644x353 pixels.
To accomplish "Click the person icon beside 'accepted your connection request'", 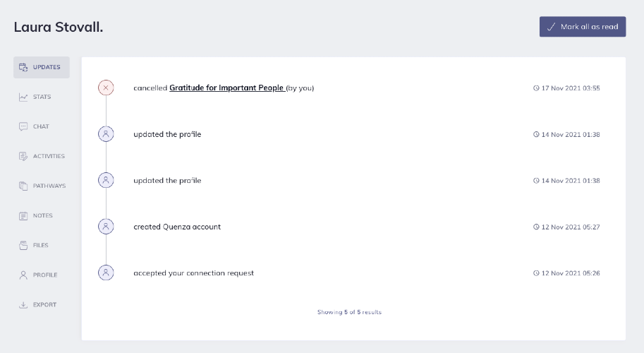I will (x=106, y=273).
